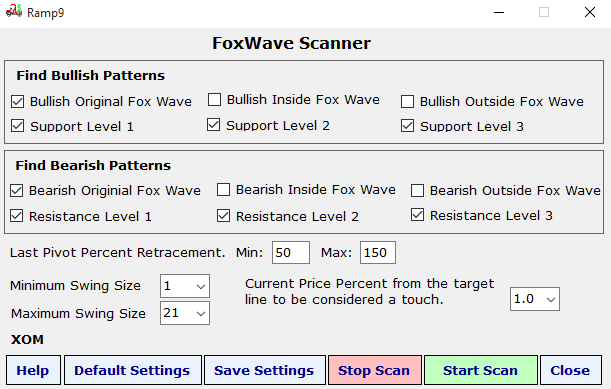611x389 pixels.
Task: Enable Bullish Outside Fox Wave
Action: [408, 102]
